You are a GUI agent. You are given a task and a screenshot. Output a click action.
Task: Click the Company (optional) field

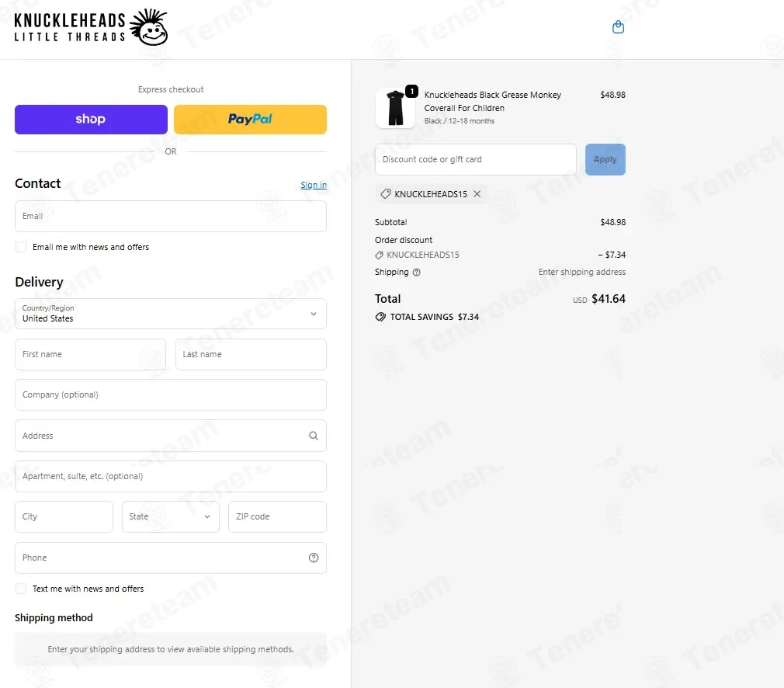pos(171,394)
